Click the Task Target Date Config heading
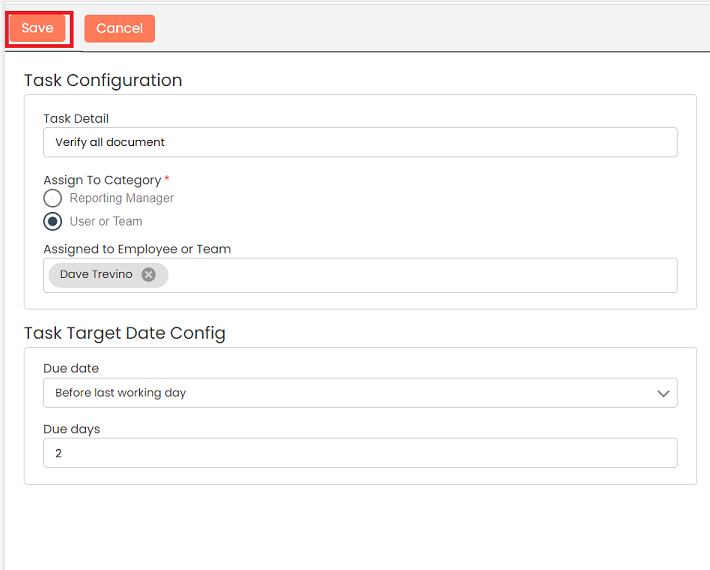Screen dimensions: 710x570 pos(125,333)
